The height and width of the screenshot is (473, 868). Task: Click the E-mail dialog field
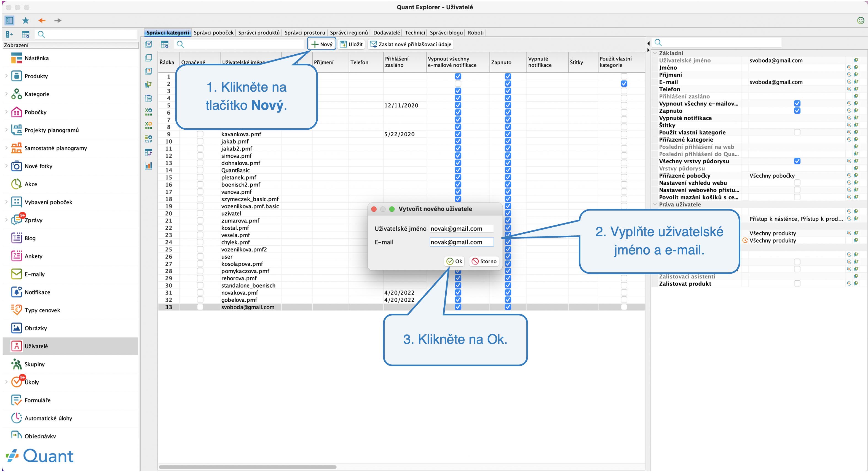462,242
